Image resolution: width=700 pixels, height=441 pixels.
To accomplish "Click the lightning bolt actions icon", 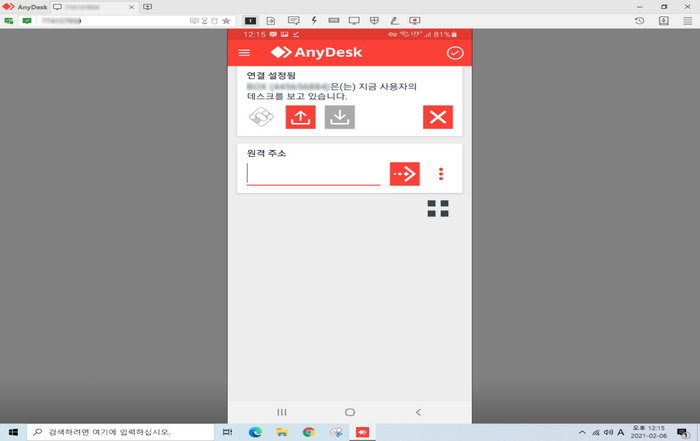I will pyautogui.click(x=314, y=21).
